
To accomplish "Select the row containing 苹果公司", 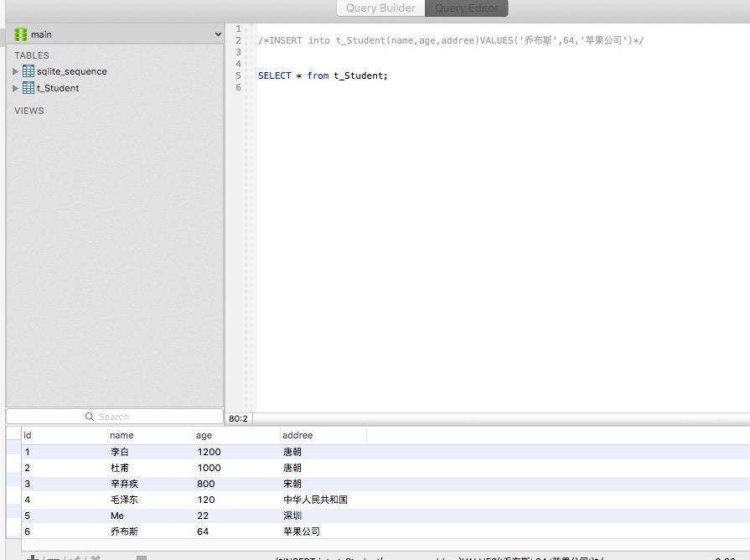I will (x=302, y=531).
